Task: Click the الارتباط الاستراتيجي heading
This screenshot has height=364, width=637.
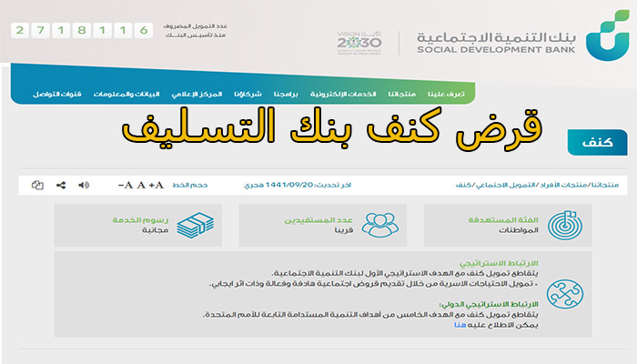Action: click(x=499, y=263)
